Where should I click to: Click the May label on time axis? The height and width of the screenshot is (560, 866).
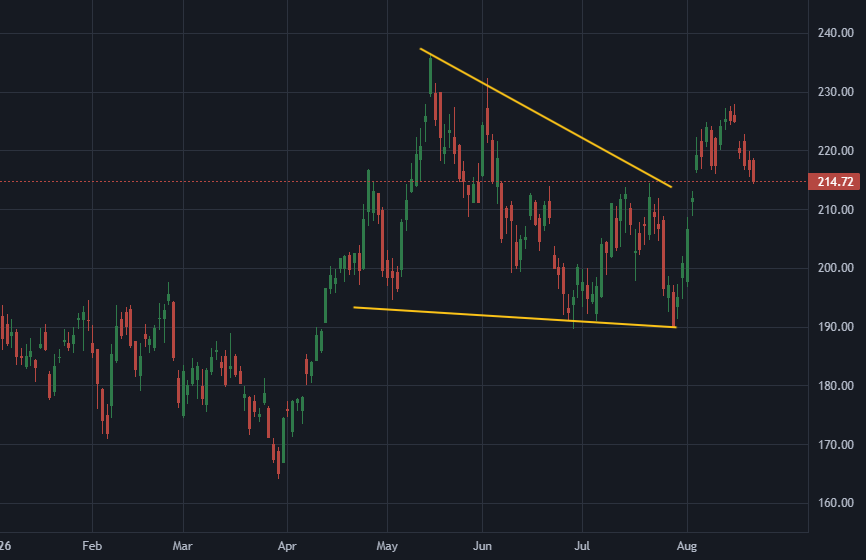pyautogui.click(x=387, y=546)
